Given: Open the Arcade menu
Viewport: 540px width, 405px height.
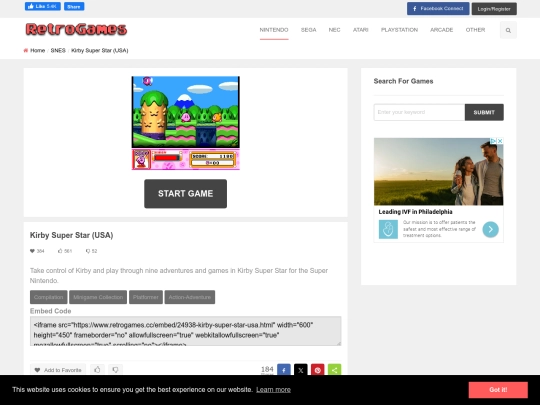Looking at the screenshot, I should [441, 30].
